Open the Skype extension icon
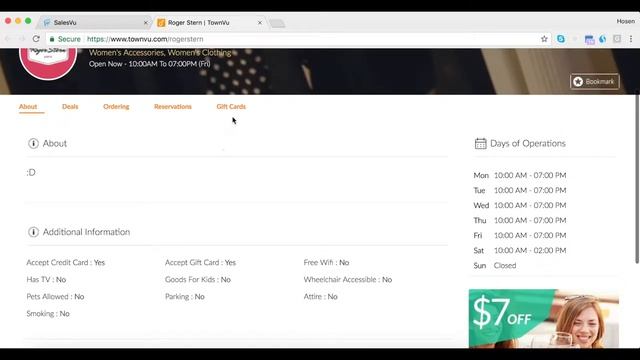This screenshot has width=640, height=360. (x=561, y=39)
